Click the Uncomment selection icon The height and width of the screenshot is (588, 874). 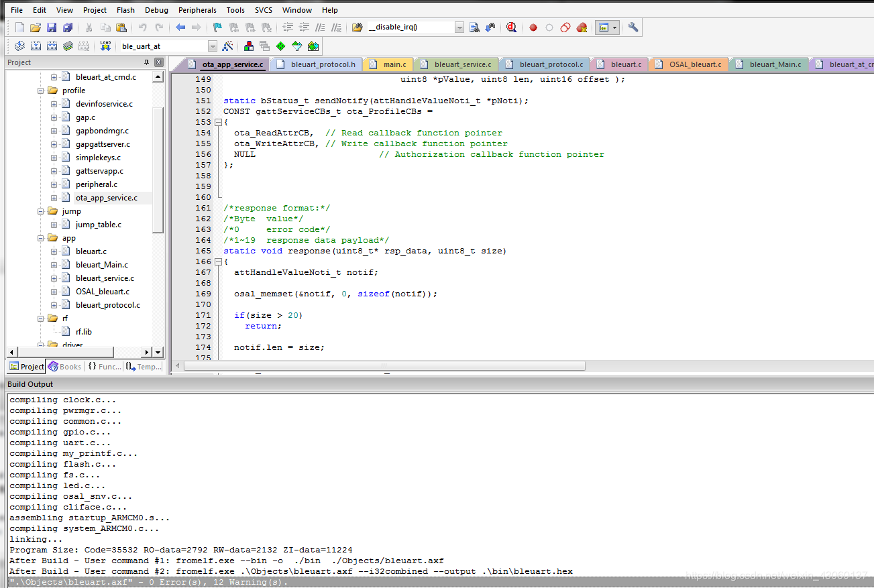point(336,27)
